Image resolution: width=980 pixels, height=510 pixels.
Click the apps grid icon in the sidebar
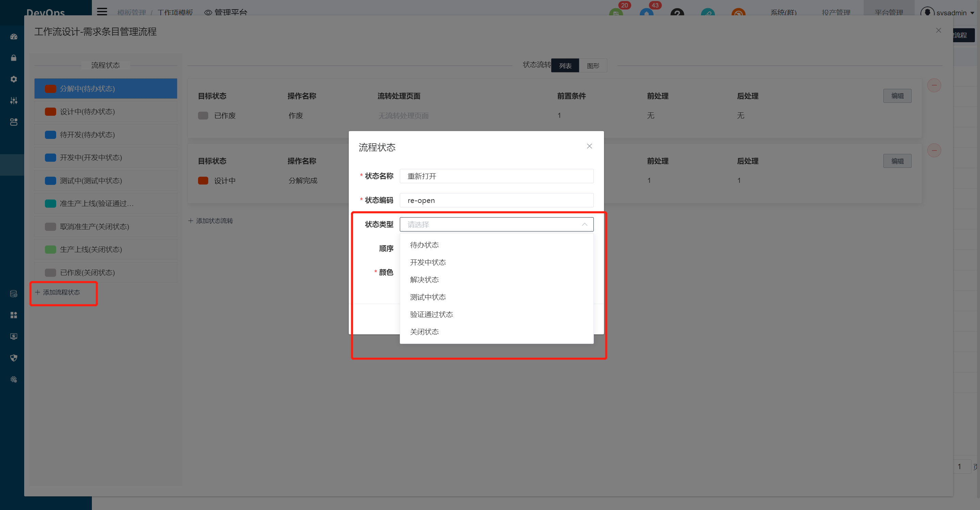point(14,315)
